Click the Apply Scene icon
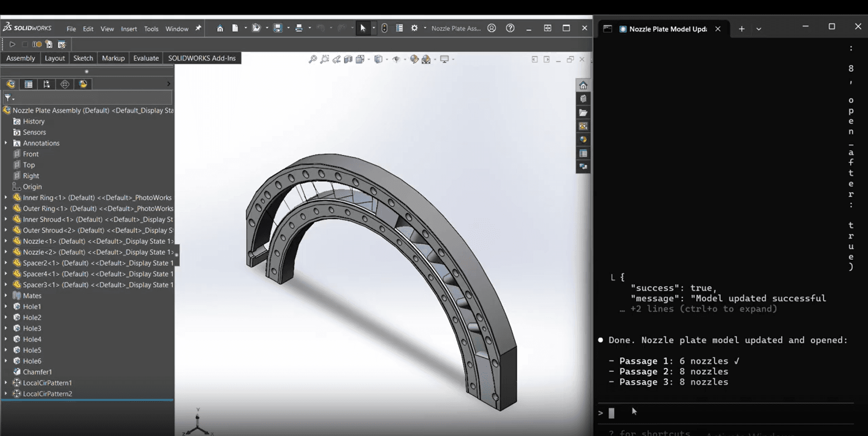The image size is (868, 436). click(426, 59)
